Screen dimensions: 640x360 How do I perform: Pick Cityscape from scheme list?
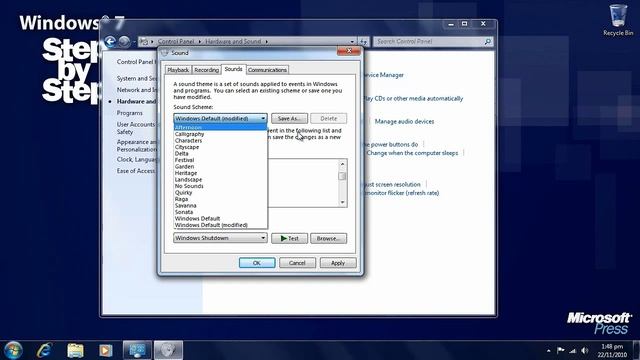click(220, 147)
